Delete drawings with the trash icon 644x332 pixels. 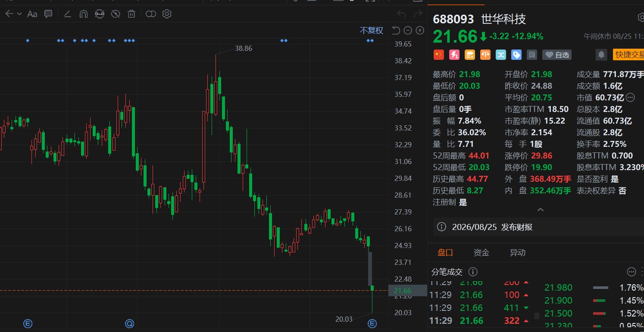pyautogui.click(x=131, y=14)
